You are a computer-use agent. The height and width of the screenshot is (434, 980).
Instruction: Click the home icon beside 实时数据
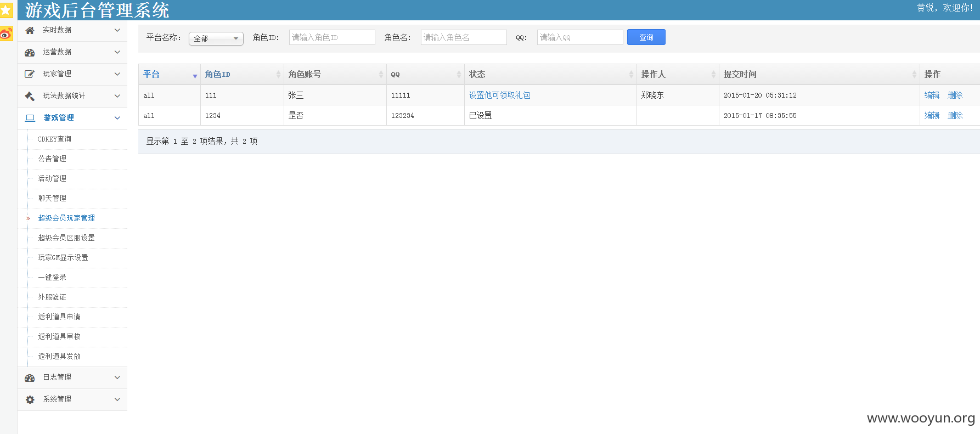coord(30,30)
